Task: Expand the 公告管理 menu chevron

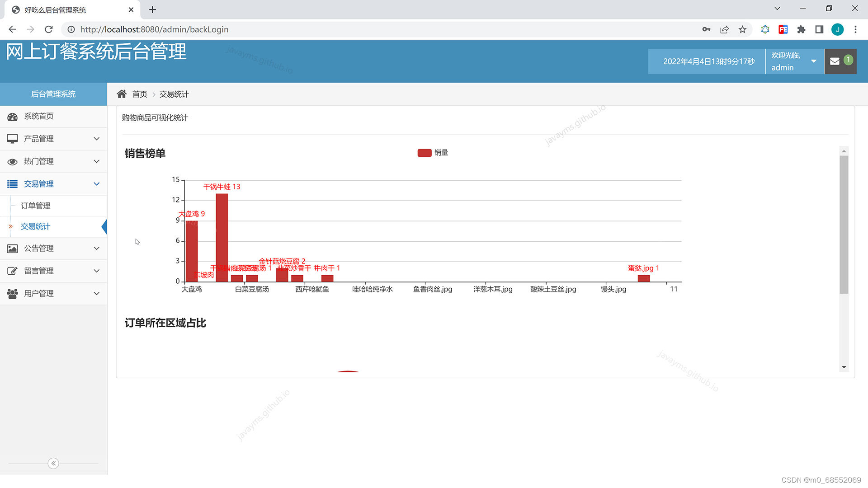Action: (x=96, y=248)
